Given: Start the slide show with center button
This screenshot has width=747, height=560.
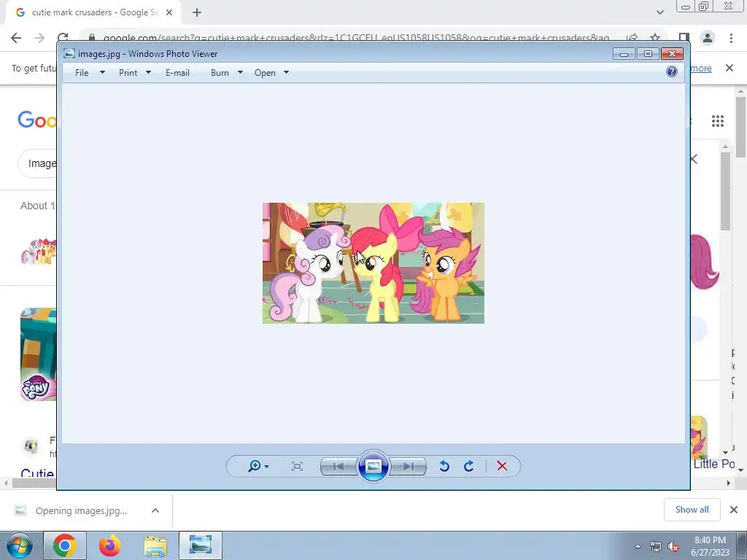Looking at the screenshot, I should click(x=373, y=466).
